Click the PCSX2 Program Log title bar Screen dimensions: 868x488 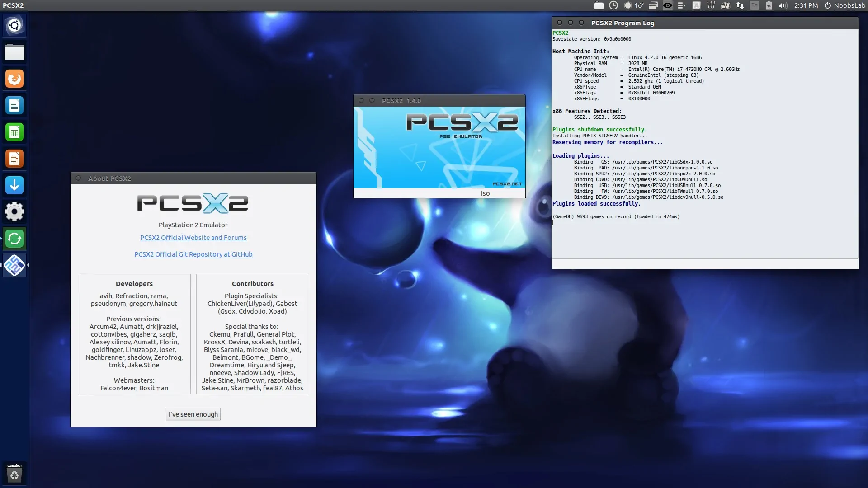(705, 23)
